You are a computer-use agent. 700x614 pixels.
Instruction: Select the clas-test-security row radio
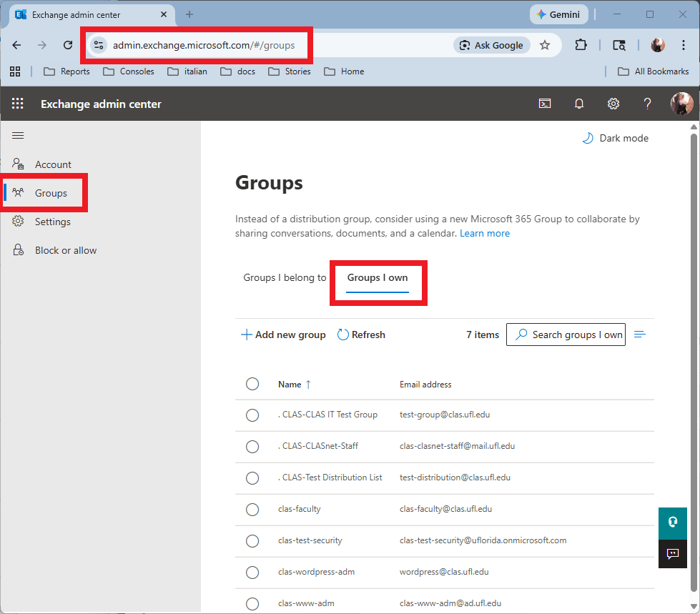[x=252, y=541]
